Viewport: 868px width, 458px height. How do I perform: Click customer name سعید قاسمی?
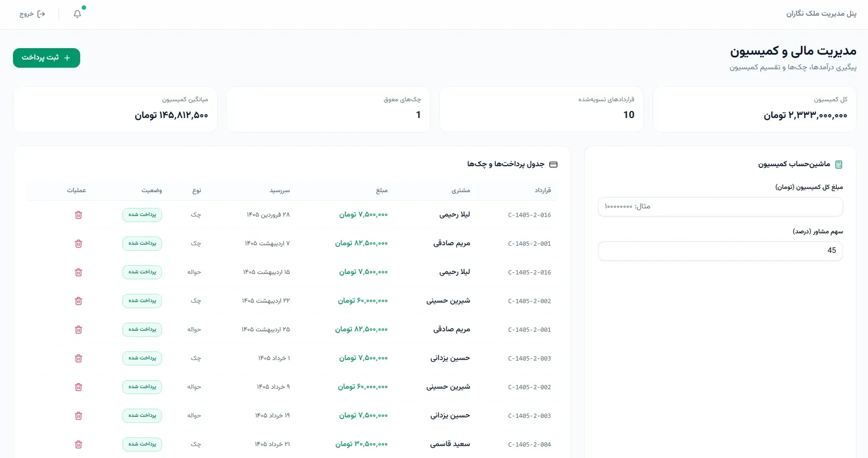(x=450, y=444)
